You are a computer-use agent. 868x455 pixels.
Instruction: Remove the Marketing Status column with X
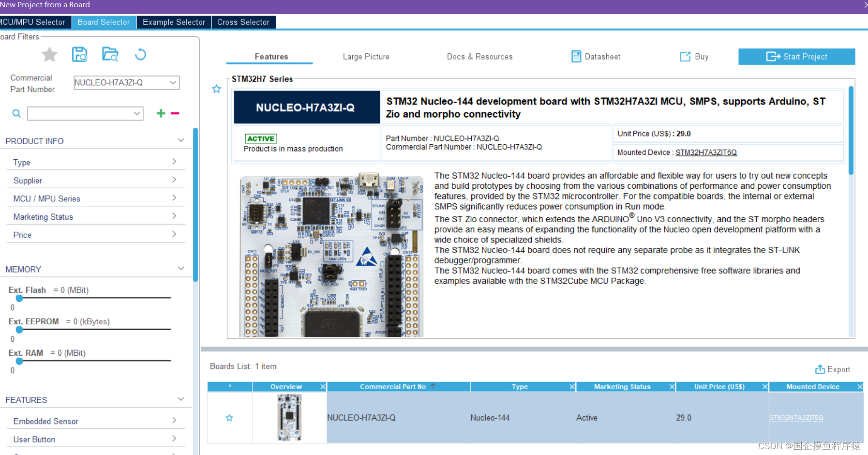click(x=672, y=387)
